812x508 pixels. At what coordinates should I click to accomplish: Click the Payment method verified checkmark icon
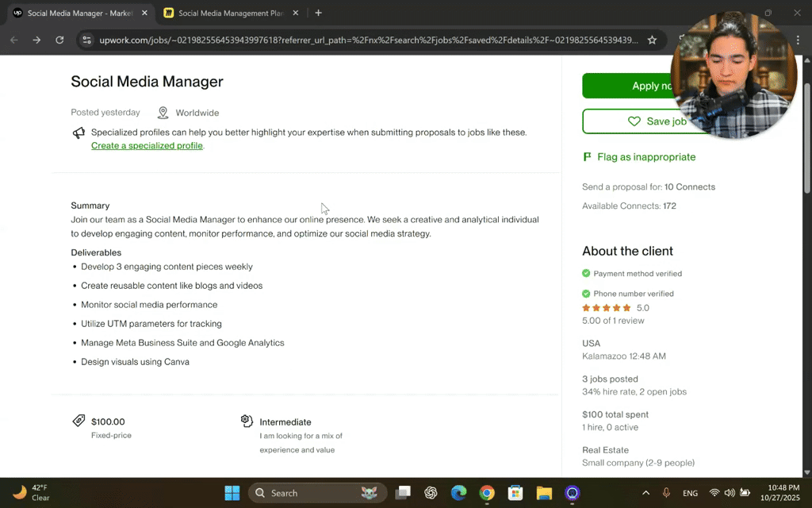pyautogui.click(x=587, y=273)
